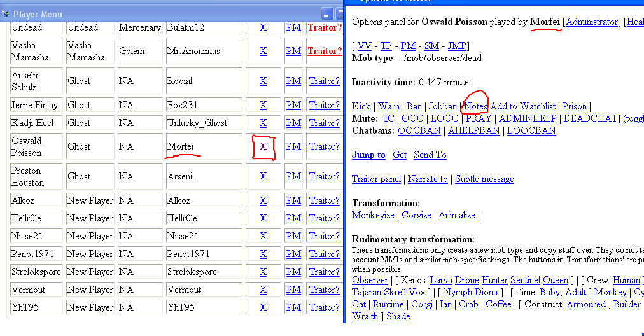644x336 pixels.
Task: Select the Tajaran transformation
Action: (367, 292)
